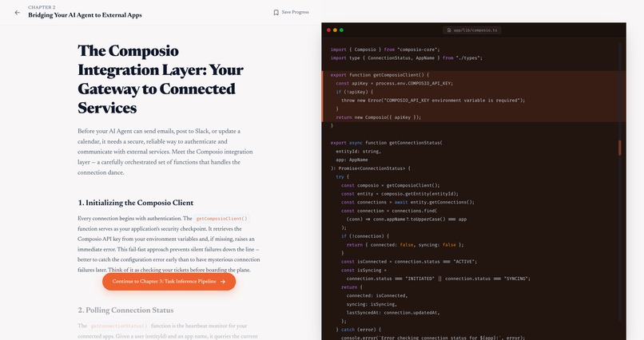Click the 'await entity.getConnections()' code line
This screenshot has width=644, height=340.
[x=407, y=202]
